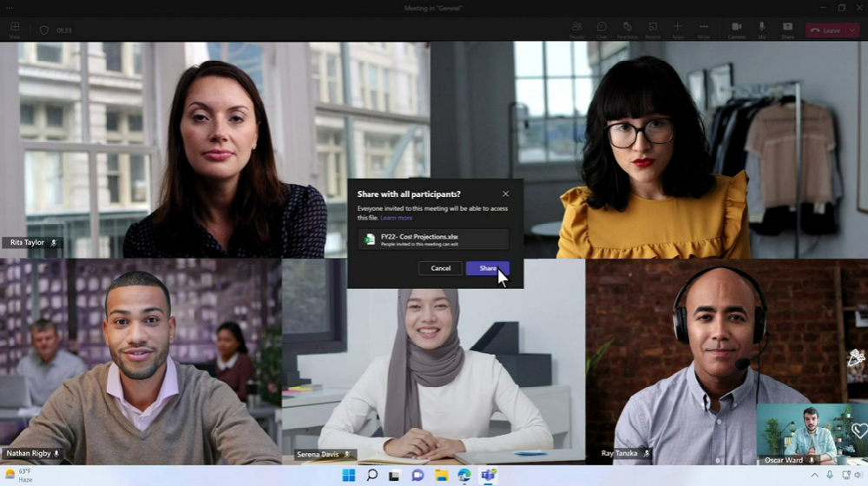Click the heart reaction on self-view
The height and width of the screenshot is (486, 868).
pos(859,430)
